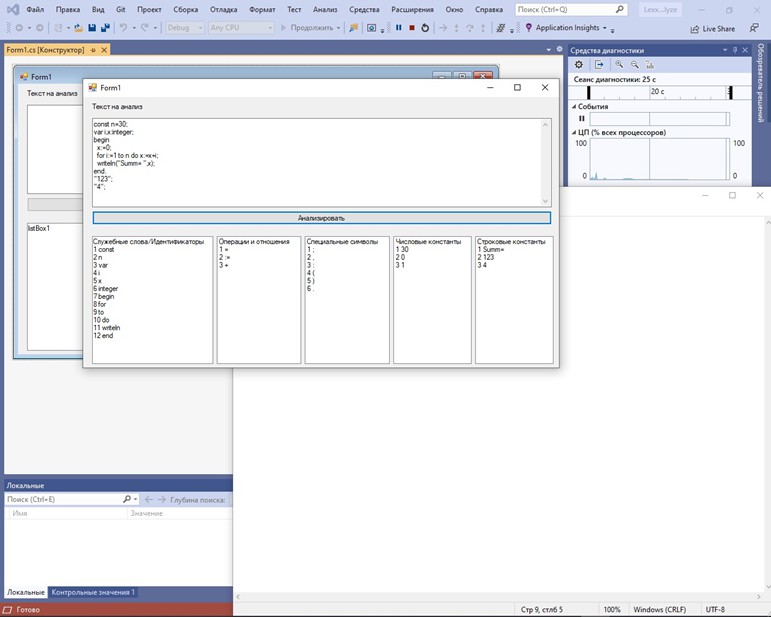Collapse the ЦП (% всех процессоров) section
Viewport: 771px width, 617px height.
point(573,132)
